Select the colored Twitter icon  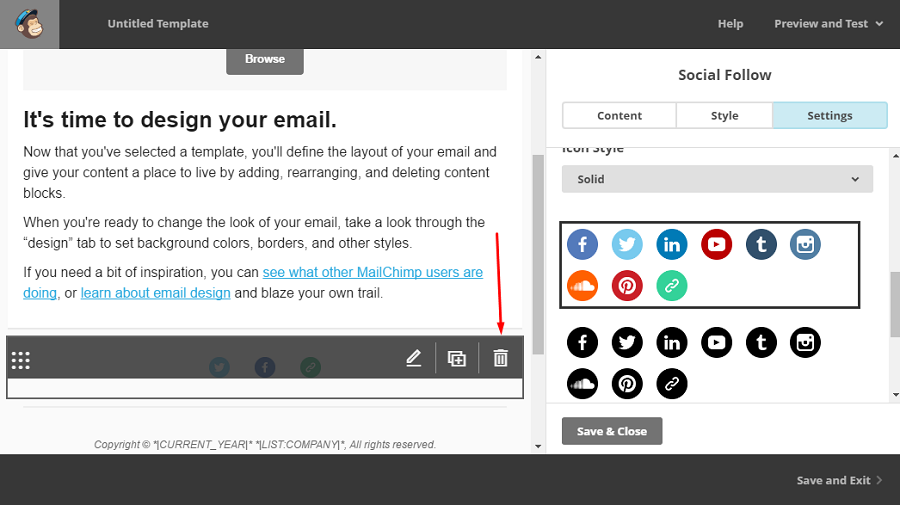(627, 244)
